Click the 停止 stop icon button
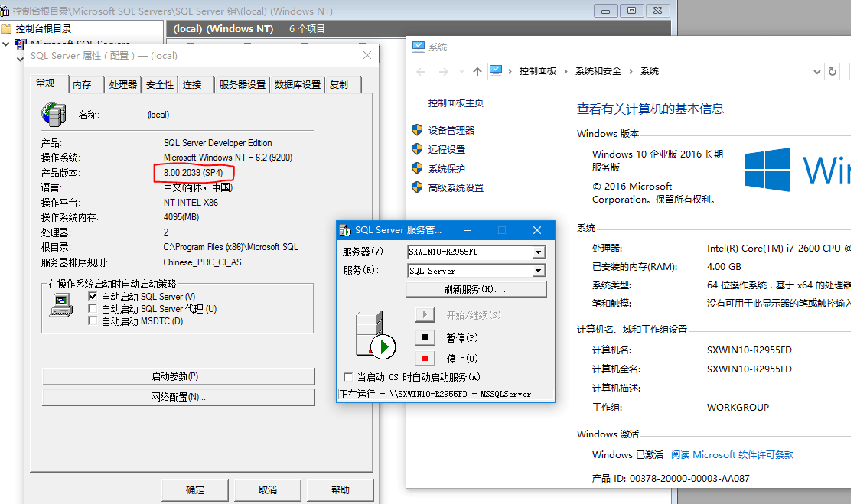The image size is (857, 504). point(425,358)
